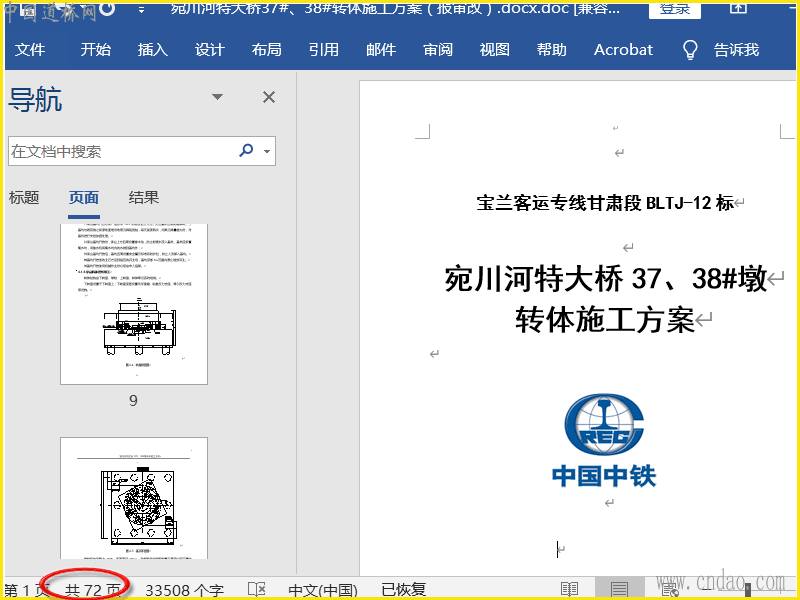
Task: Switch to the 视图 ribbon tab
Action: [494, 49]
